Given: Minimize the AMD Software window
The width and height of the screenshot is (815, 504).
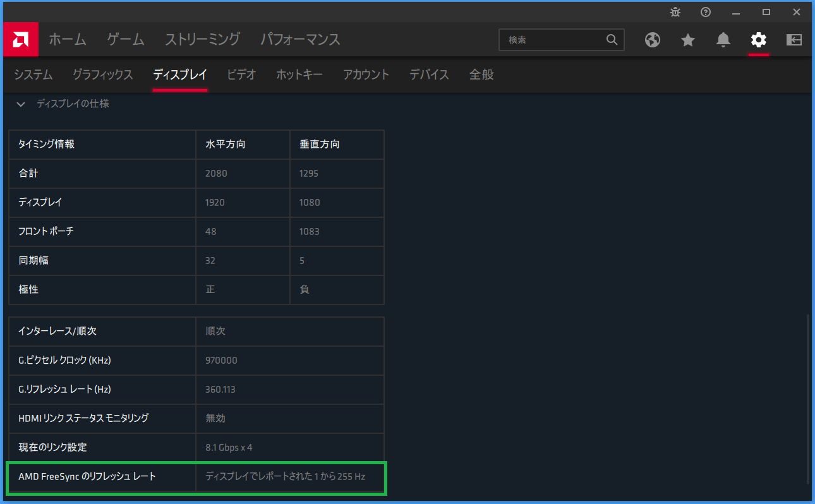Looking at the screenshot, I should 736,12.
